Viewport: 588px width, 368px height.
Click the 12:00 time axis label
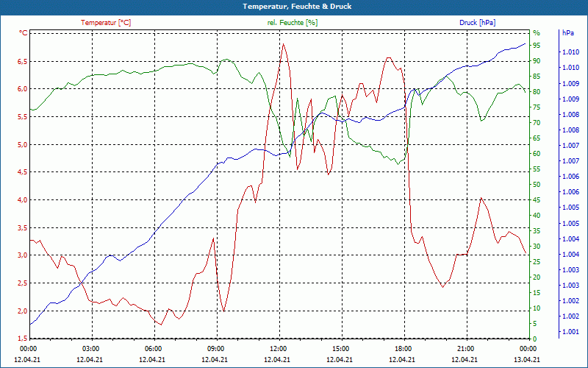pyautogui.click(x=278, y=349)
